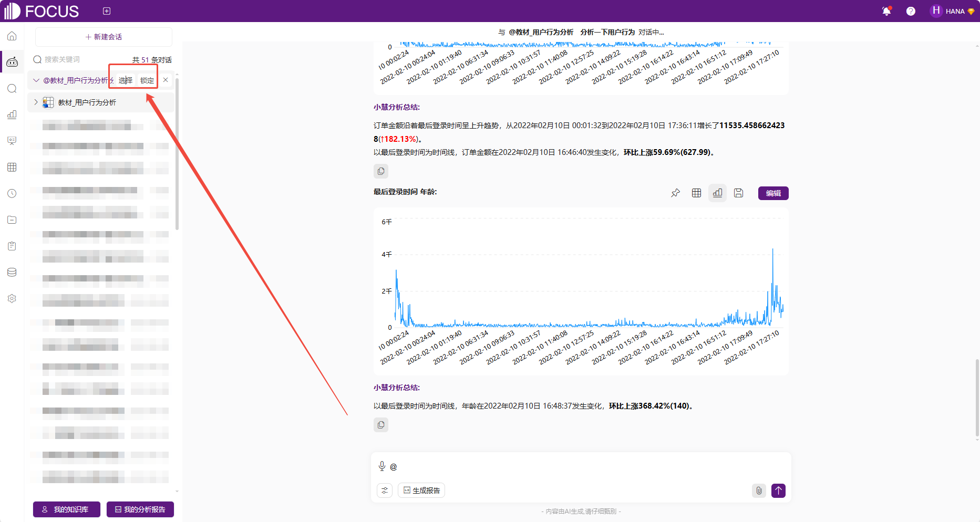
Task: Click 选择 on the 教材 conversation
Action: click(x=126, y=80)
